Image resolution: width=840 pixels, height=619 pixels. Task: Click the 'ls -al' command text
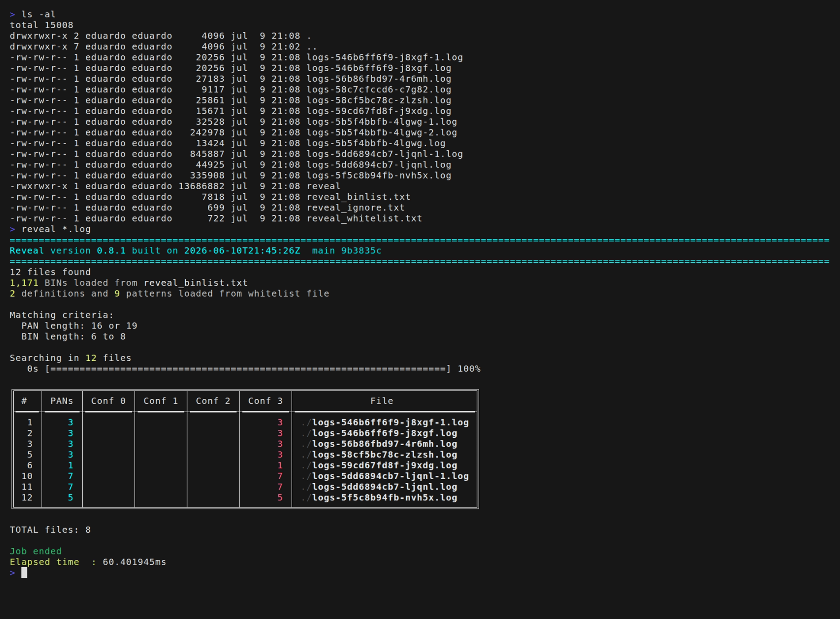pyautogui.click(x=38, y=14)
